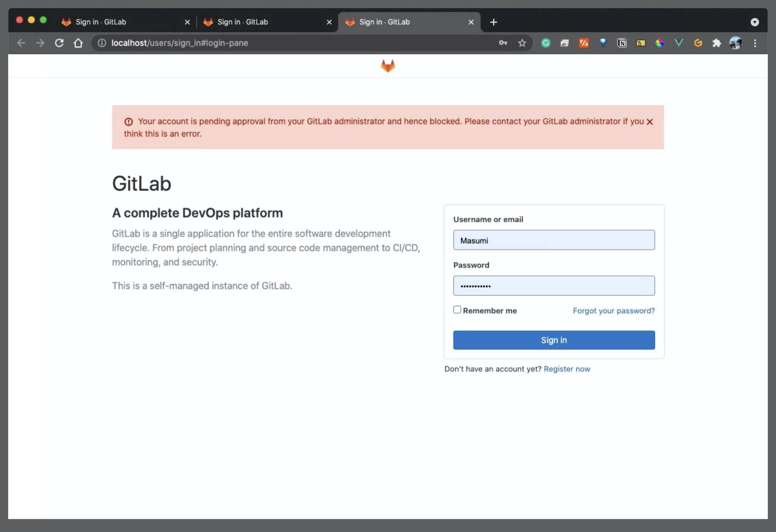The height and width of the screenshot is (532, 776).
Task: Open a new browser tab
Action: 493,22
